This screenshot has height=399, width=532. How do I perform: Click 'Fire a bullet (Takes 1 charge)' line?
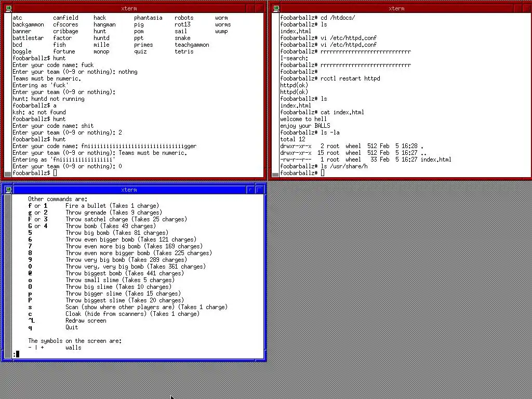[x=112, y=206]
